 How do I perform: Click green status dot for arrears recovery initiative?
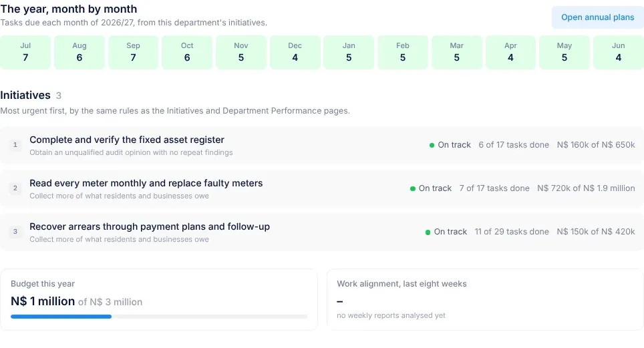coord(428,232)
